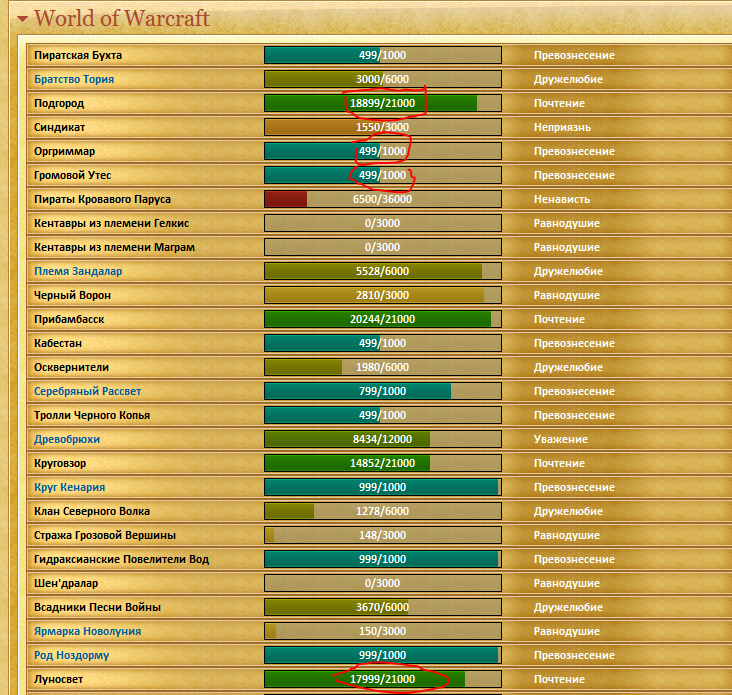Click the Синдикат 1550/3000 orange bar
Screen dimensions: 732x695
[382, 127]
